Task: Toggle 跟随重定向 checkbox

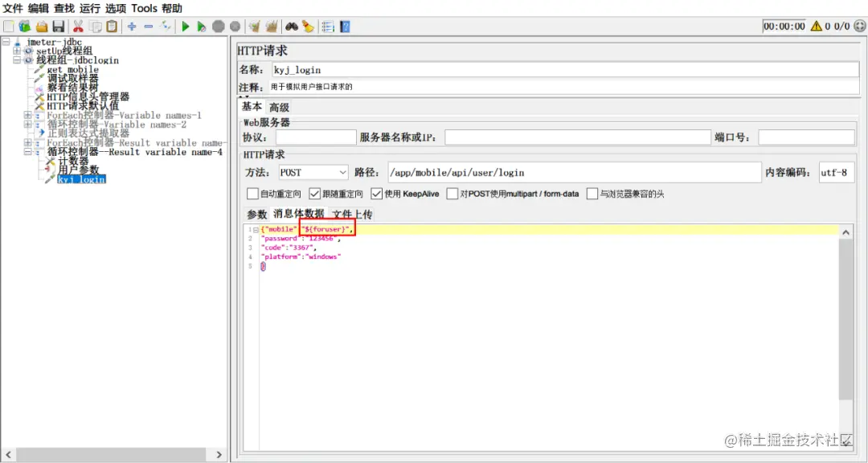Action: [x=315, y=194]
